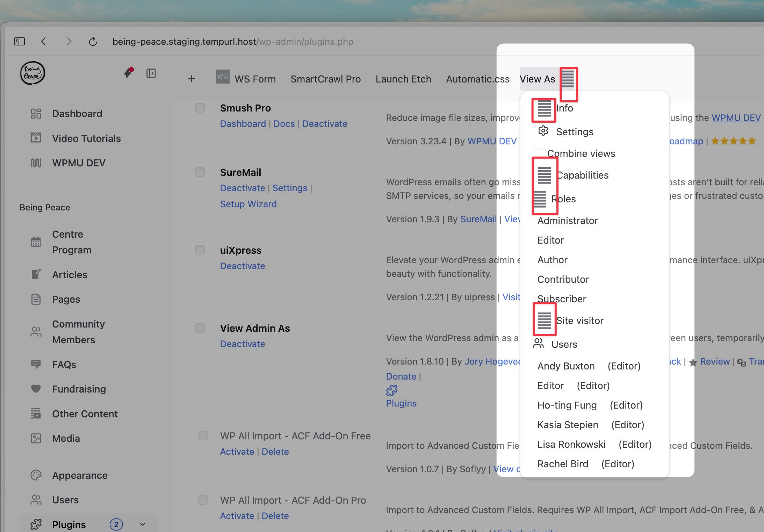The image size is (764, 532).
Task: Open the lightning bolt notifications icon
Action: pos(128,73)
